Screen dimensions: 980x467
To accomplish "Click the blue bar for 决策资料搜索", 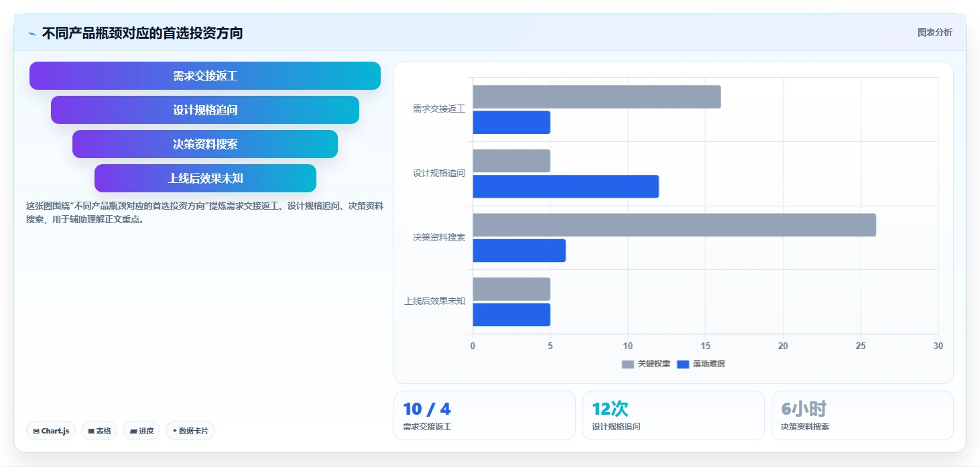I will tap(519, 251).
